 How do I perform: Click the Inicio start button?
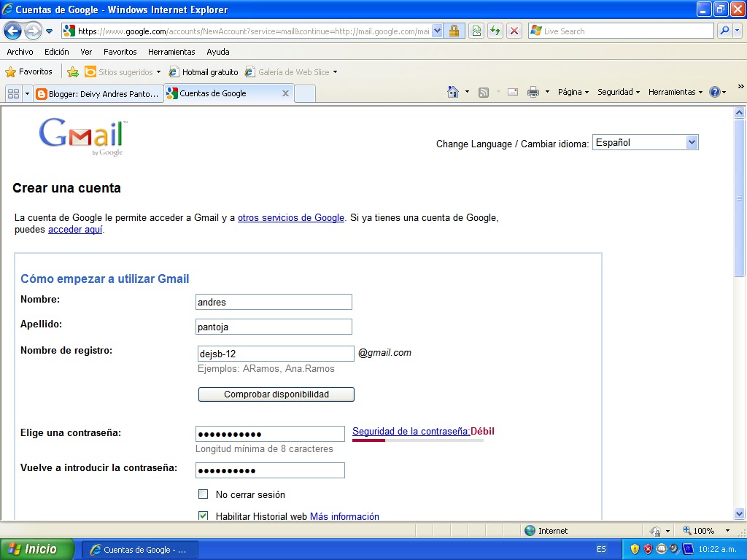click(36, 549)
